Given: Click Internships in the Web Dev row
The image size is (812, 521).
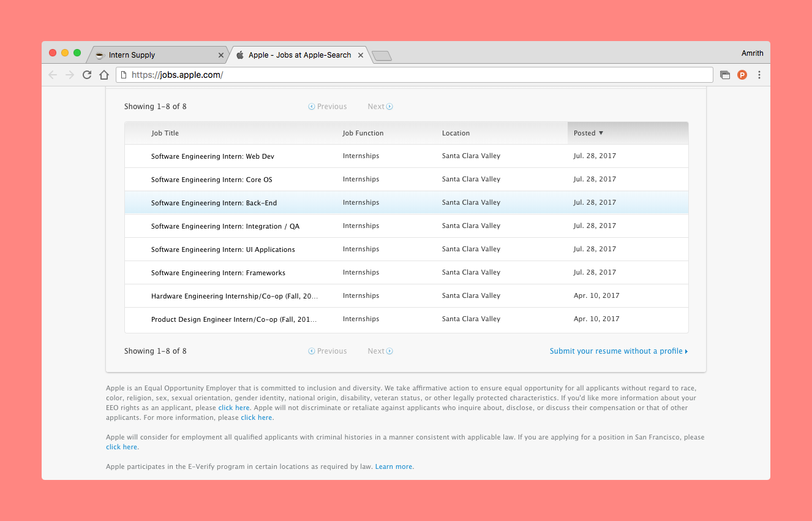Looking at the screenshot, I should (361, 156).
